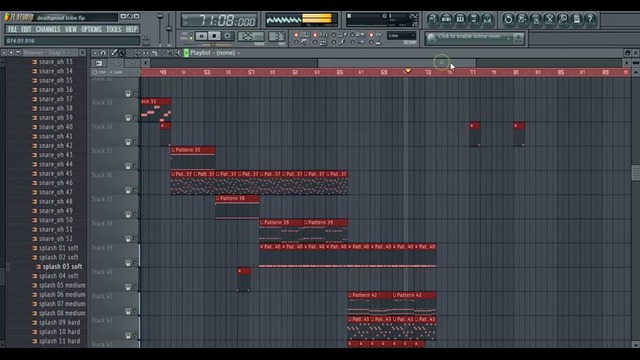The image size is (640, 360).
Task: Open the OPTIONS menu
Action: coord(91,29)
